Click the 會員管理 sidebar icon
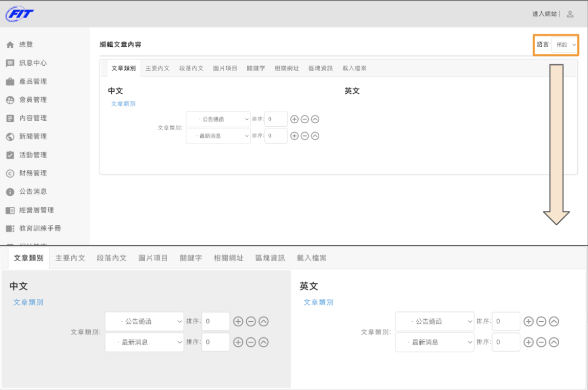This screenshot has height=390, width=588. point(10,100)
